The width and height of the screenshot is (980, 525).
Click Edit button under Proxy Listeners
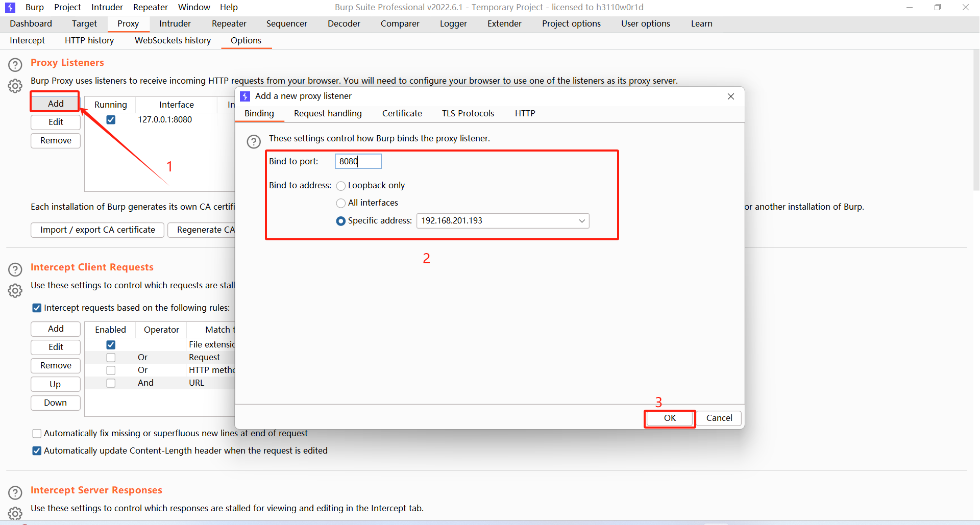pyautogui.click(x=56, y=122)
